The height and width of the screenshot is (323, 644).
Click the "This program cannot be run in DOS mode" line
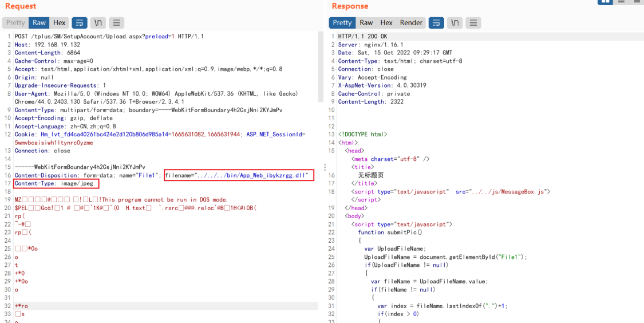point(121,200)
